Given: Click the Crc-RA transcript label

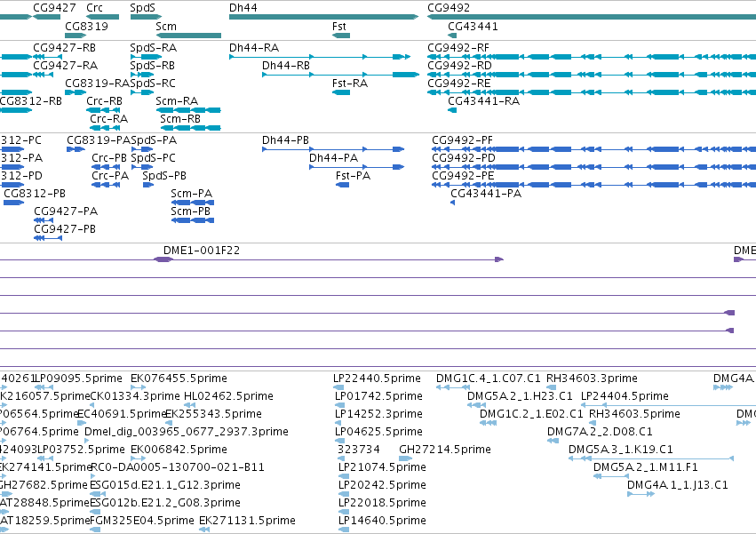Looking at the screenshot, I should (x=109, y=119).
